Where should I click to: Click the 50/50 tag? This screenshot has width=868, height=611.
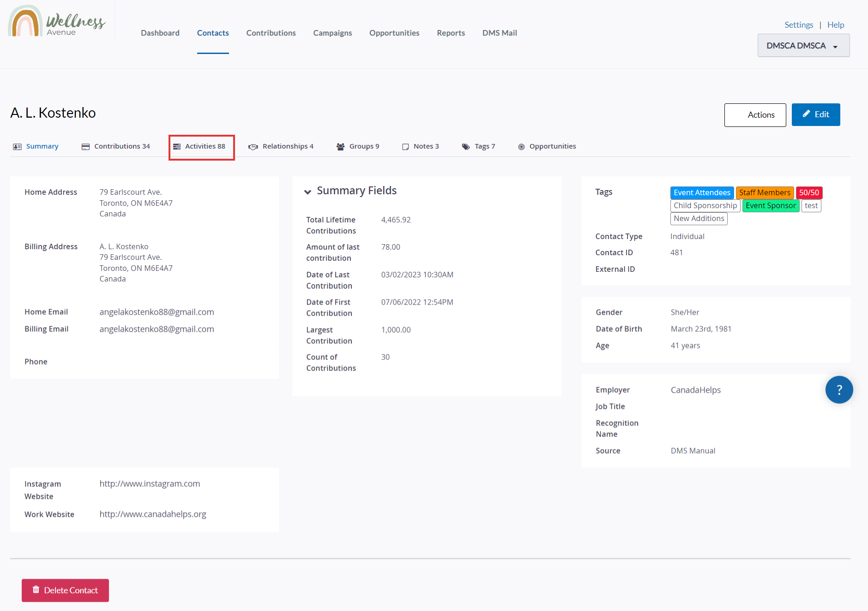click(x=809, y=192)
